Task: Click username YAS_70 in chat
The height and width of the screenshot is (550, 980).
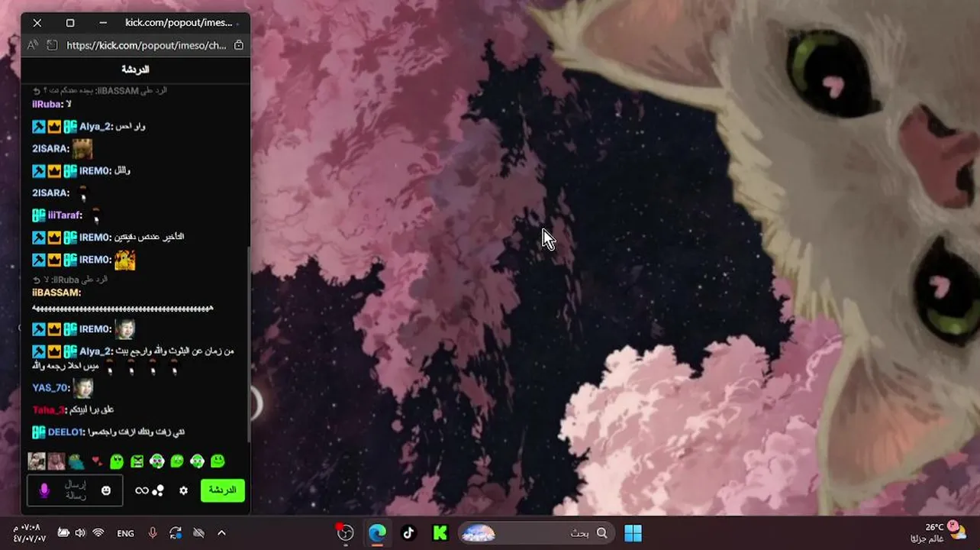Action: [50, 388]
